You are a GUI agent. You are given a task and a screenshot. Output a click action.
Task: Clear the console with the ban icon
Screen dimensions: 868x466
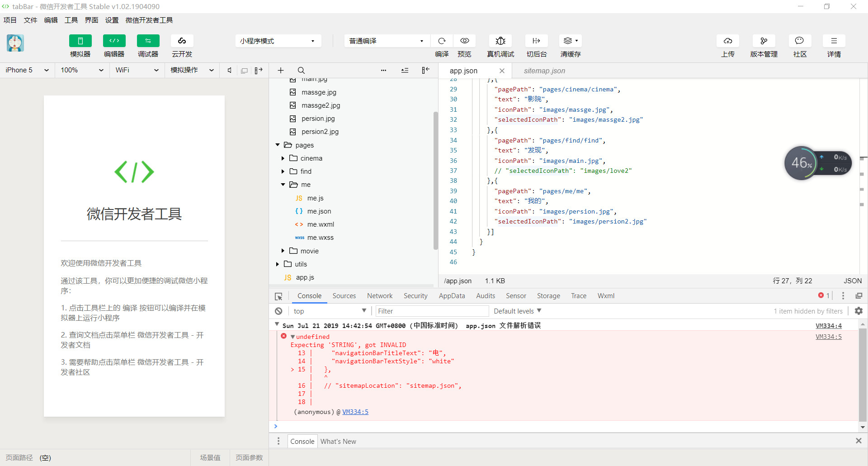point(278,311)
